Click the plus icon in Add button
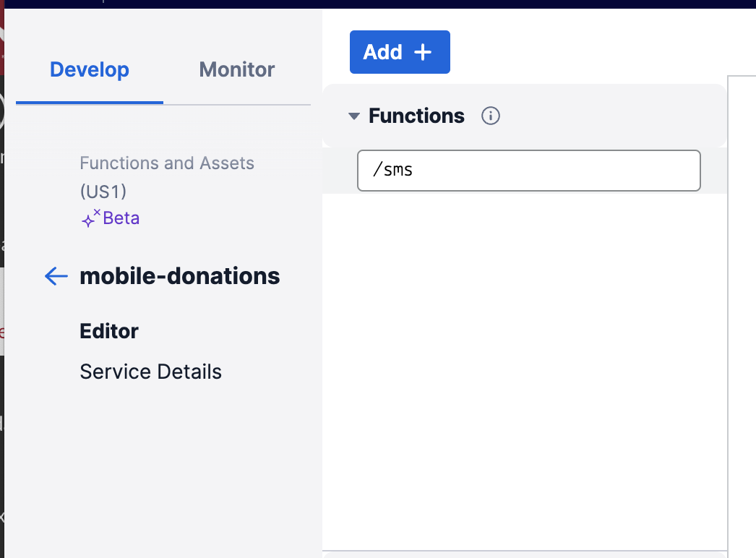 [423, 52]
